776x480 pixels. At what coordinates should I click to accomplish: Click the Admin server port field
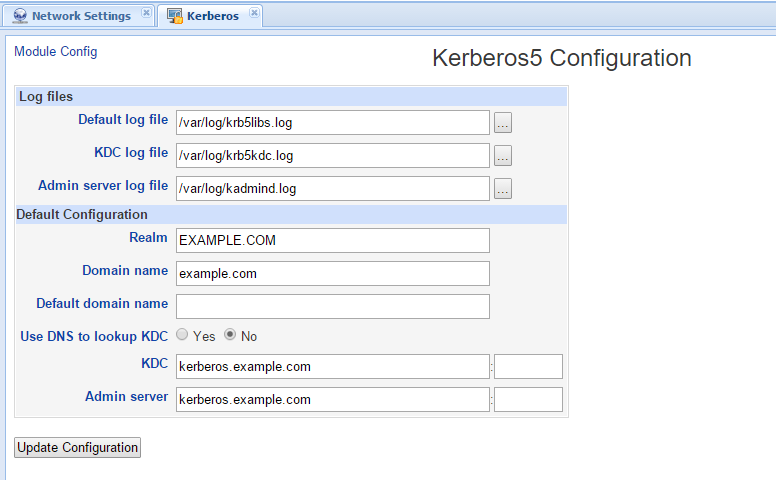[528, 400]
